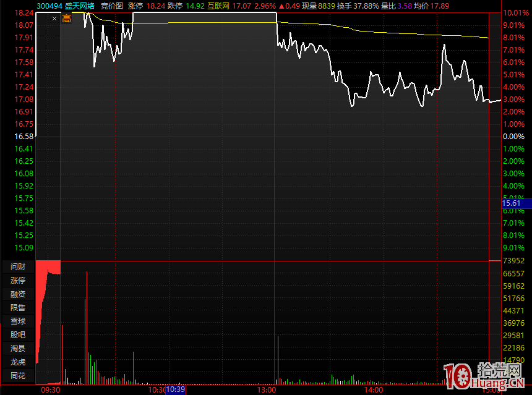532x395 pixels.
Task: Click the 15.61 price cursor label
Action: coord(516,203)
